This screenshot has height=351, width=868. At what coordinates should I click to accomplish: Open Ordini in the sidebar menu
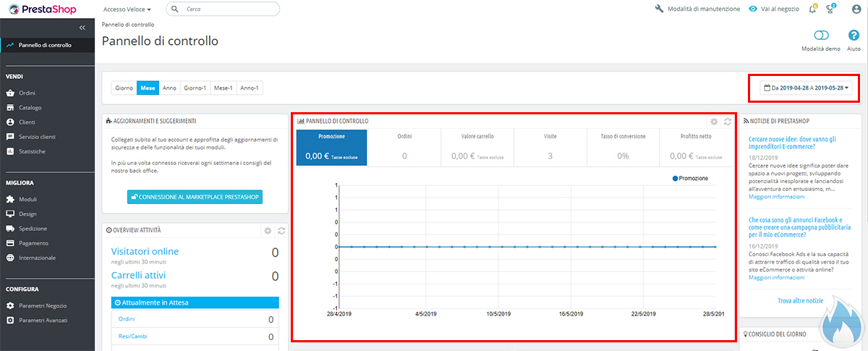click(x=27, y=93)
